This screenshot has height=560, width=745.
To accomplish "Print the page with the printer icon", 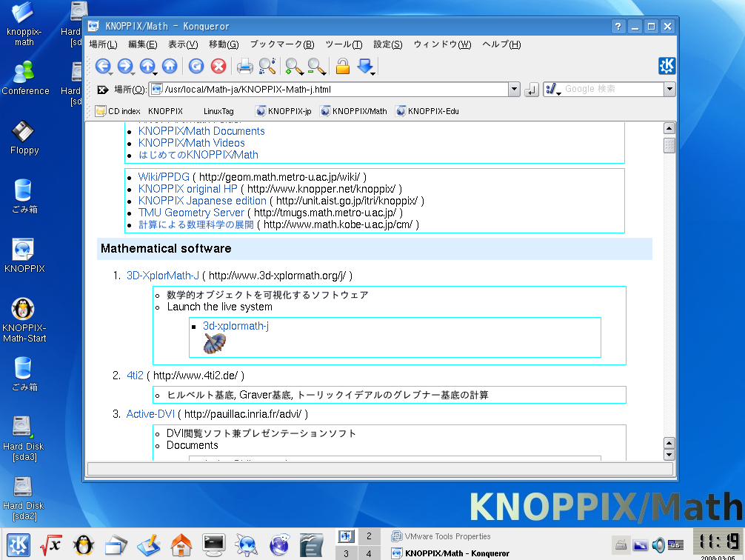I will [x=244, y=66].
